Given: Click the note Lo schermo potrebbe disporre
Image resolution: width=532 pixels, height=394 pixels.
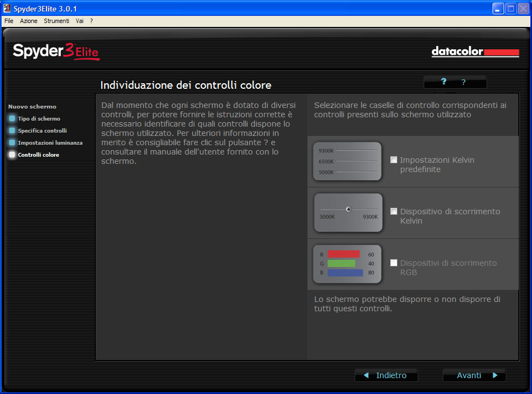Looking at the screenshot, I should pos(407,304).
